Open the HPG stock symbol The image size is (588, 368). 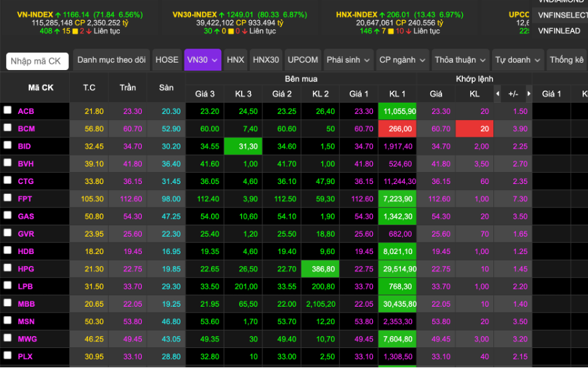(x=26, y=269)
